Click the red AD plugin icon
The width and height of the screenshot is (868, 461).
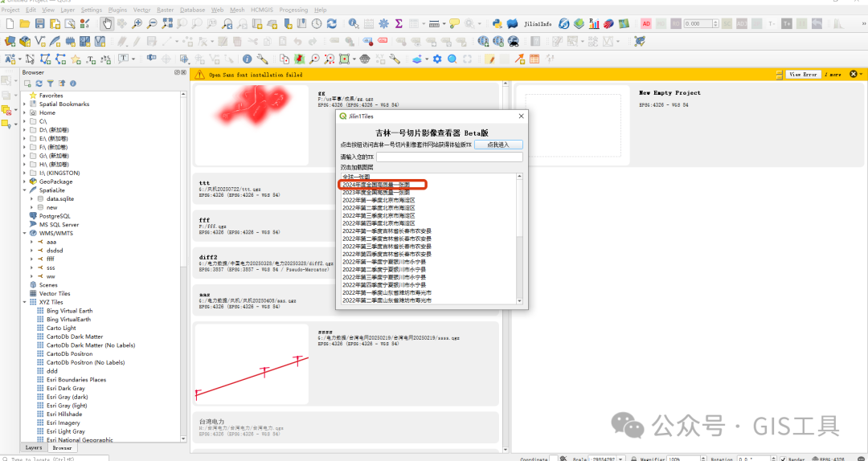(646, 24)
